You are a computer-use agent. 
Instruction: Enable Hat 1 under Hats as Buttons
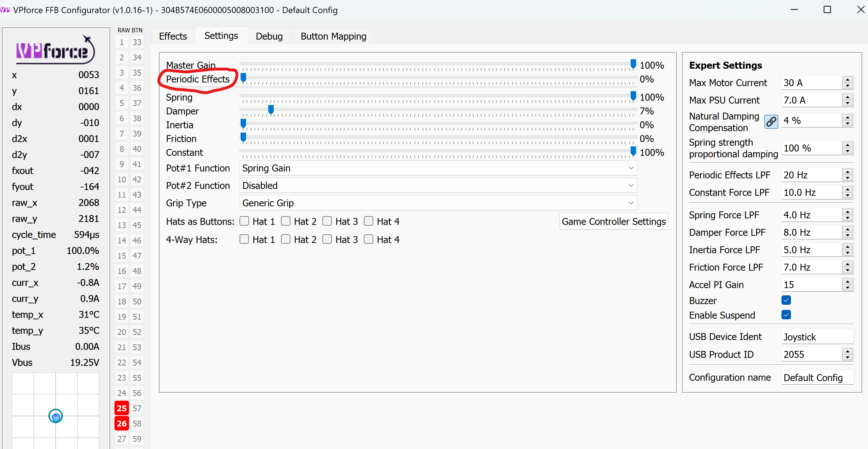pos(245,221)
